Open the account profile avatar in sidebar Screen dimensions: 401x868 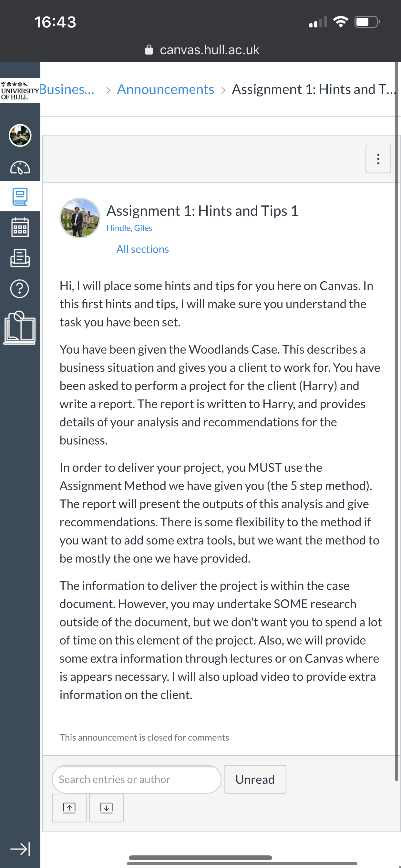coord(20,135)
